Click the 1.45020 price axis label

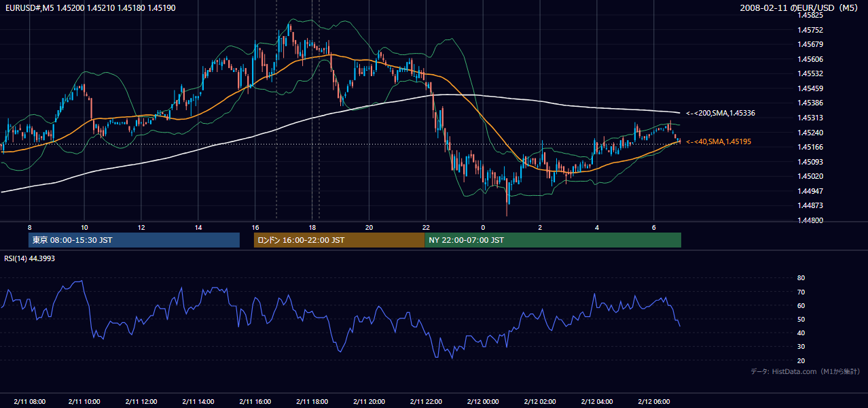tap(810, 176)
